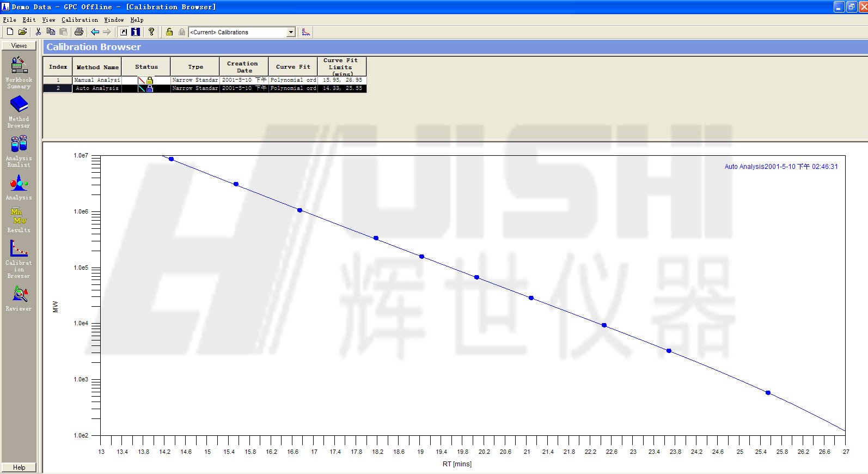The image size is (868, 474).
Task: Toggle the shortcut arrow button in toolbar
Action: pos(124,32)
